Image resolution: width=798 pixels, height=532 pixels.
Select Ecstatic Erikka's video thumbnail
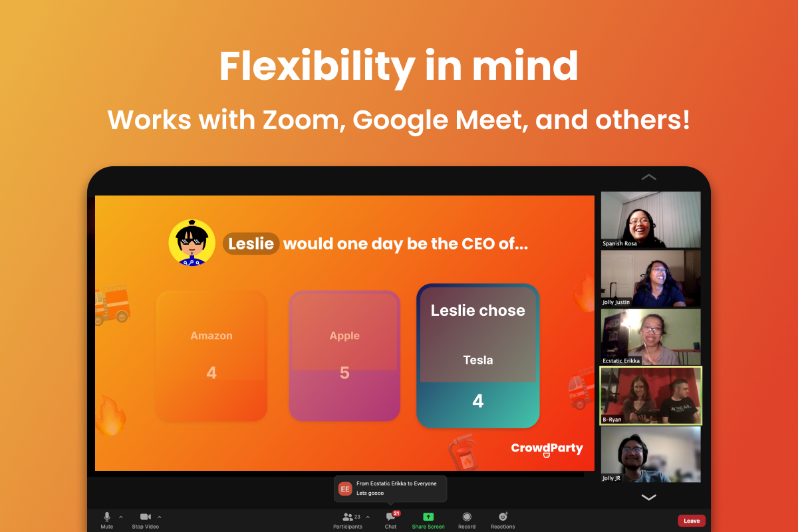[651, 336]
